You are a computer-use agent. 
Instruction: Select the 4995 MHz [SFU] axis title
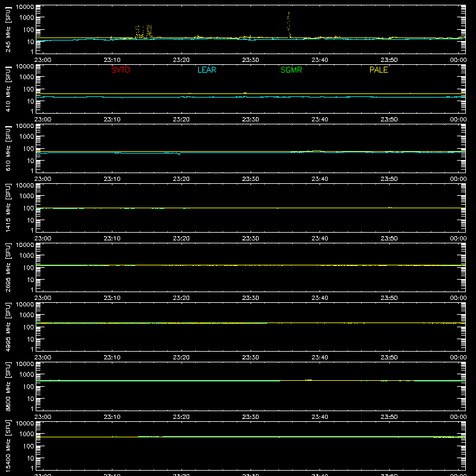(x=8, y=327)
